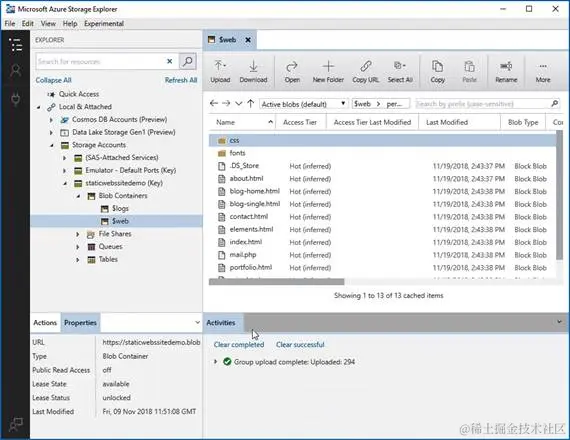Select the Quick Access tree item
This screenshot has height=440, width=570.
click(79, 94)
